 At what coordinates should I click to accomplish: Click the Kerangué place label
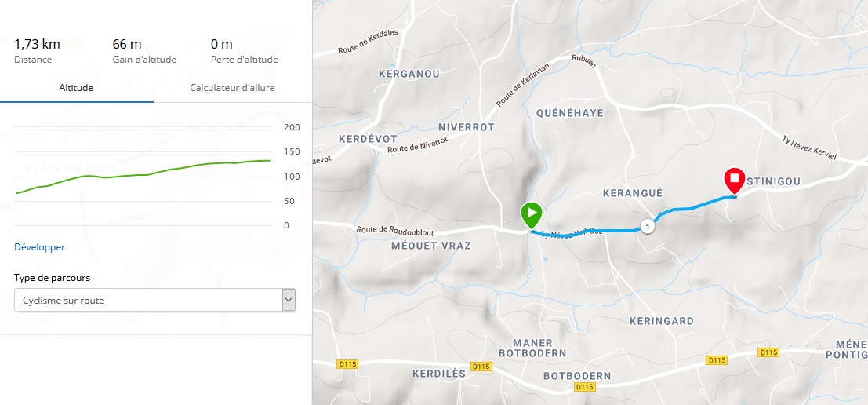(632, 193)
